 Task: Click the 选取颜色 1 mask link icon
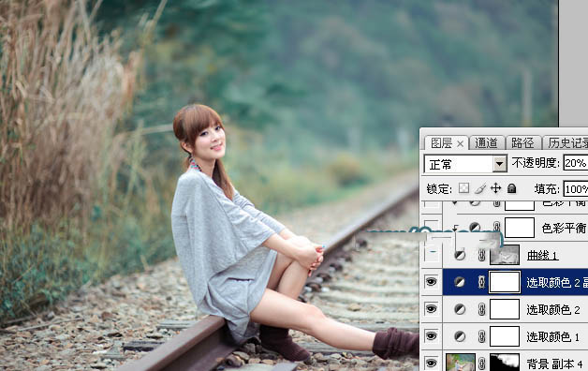click(x=482, y=336)
